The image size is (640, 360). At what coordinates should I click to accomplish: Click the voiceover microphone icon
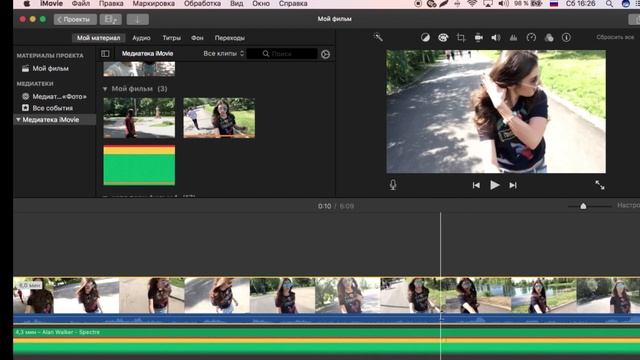click(393, 185)
